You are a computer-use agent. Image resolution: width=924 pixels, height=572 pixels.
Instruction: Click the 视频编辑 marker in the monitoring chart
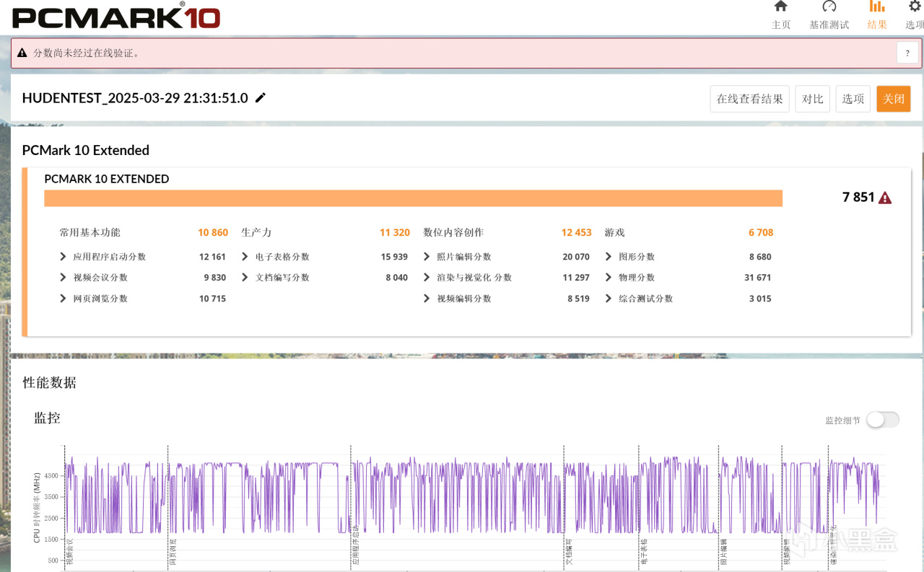tap(787, 550)
